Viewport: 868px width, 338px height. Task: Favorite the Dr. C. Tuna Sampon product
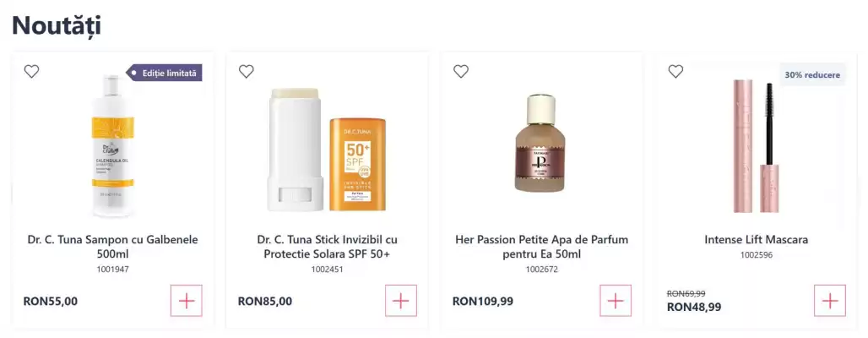point(31,72)
